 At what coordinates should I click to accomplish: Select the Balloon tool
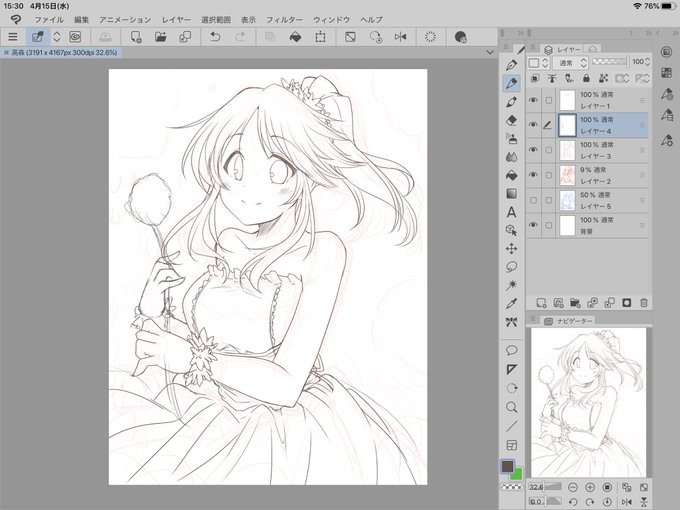pos(512,350)
